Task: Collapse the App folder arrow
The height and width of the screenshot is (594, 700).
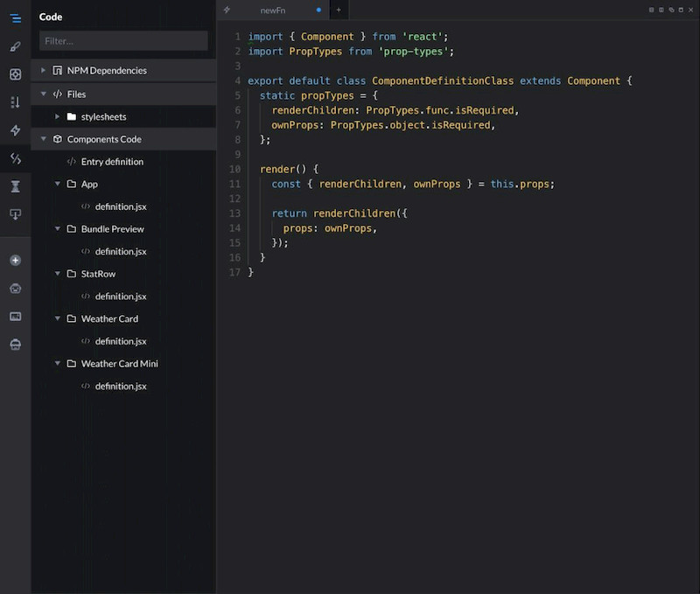Action: 57,184
